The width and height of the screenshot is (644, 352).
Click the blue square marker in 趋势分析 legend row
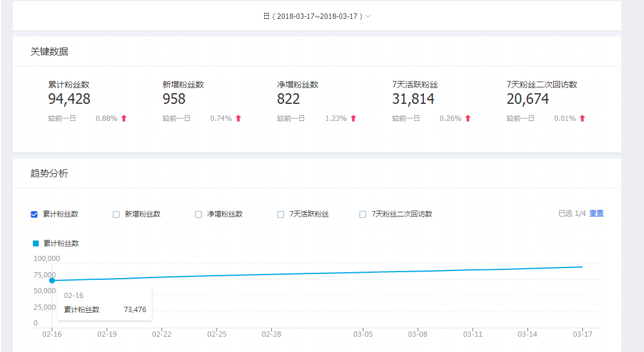(x=35, y=242)
